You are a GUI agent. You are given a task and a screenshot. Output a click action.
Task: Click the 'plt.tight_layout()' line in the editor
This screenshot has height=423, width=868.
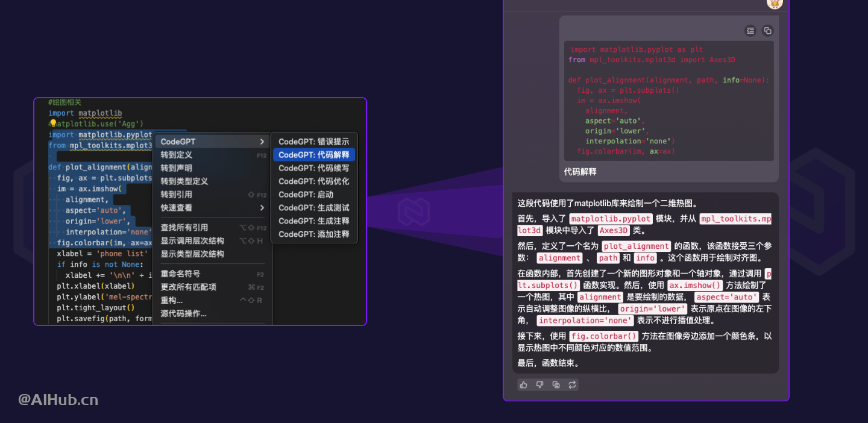96,308
